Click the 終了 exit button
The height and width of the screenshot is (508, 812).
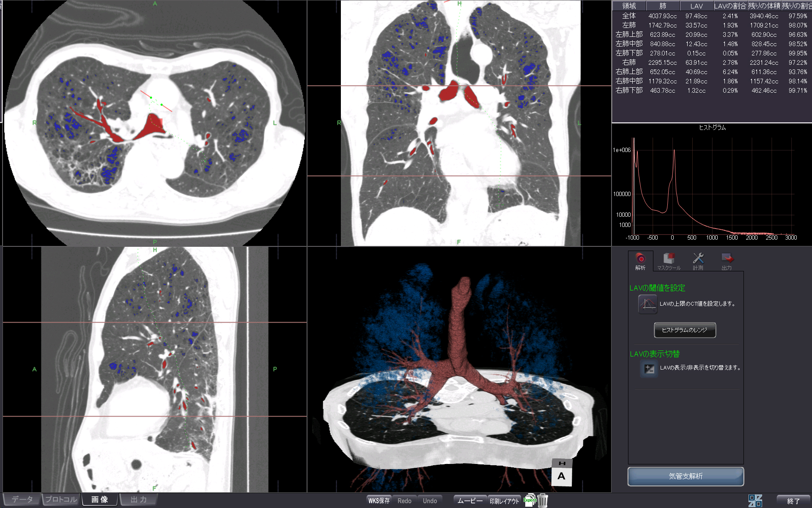tap(793, 501)
